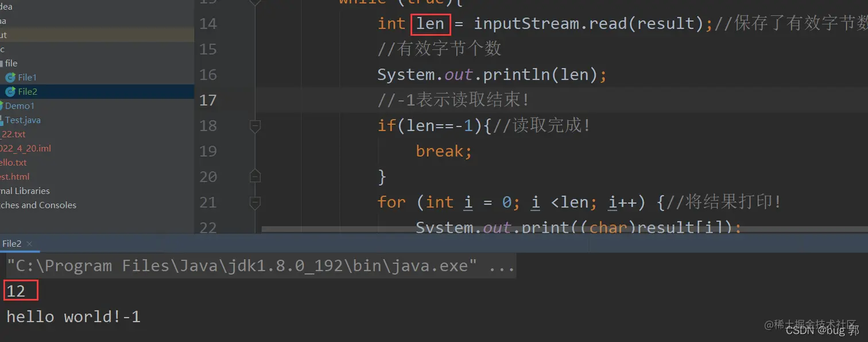Screen dimensions: 868x342
Task: Click line number 14 in gutter
Action: click(208, 24)
